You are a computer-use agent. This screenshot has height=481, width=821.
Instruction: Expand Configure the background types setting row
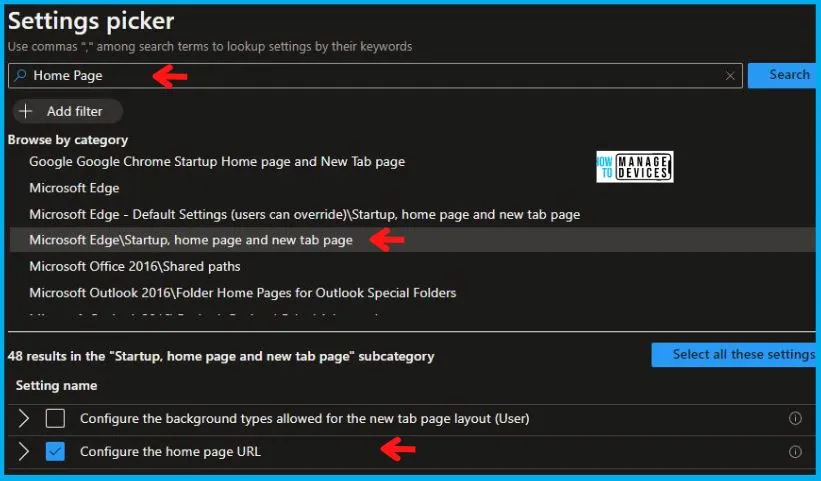point(24,418)
